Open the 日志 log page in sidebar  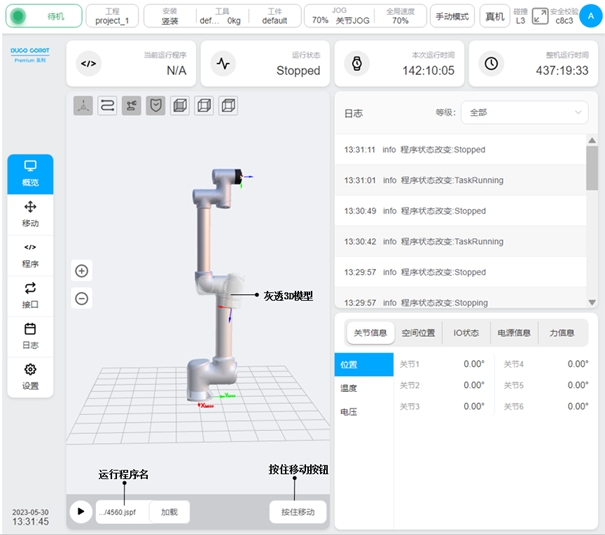pyautogui.click(x=30, y=335)
